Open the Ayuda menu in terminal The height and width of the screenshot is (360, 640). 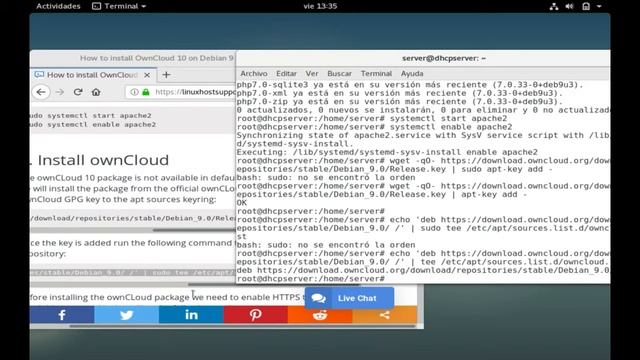pos(412,74)
